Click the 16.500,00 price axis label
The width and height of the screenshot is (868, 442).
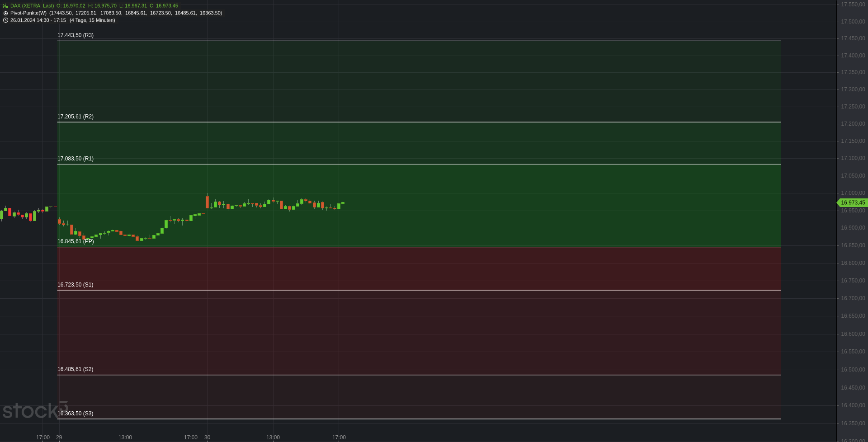pyautogui.click(x=853, y=370)
